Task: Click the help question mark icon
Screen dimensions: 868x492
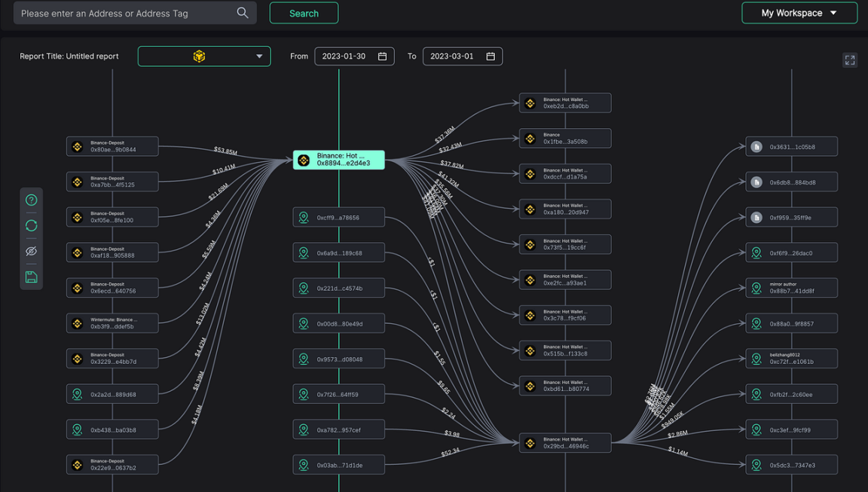Action: click(31, 200)
